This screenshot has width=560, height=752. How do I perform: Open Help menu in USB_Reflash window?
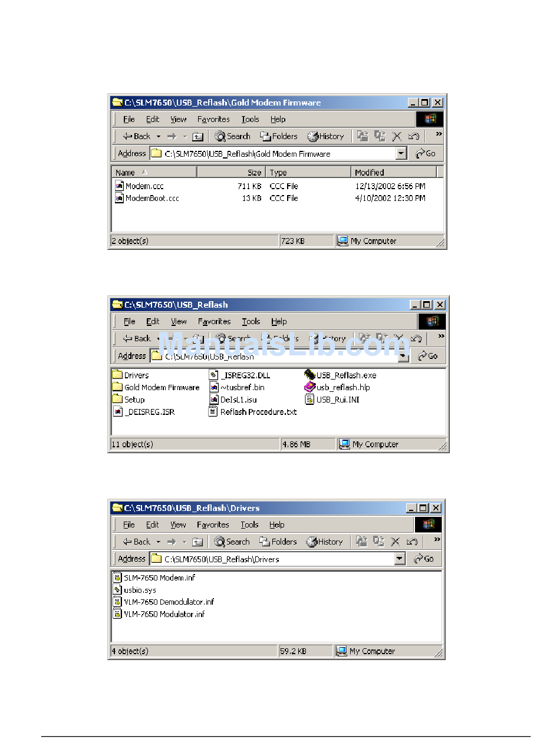(279, 322)
